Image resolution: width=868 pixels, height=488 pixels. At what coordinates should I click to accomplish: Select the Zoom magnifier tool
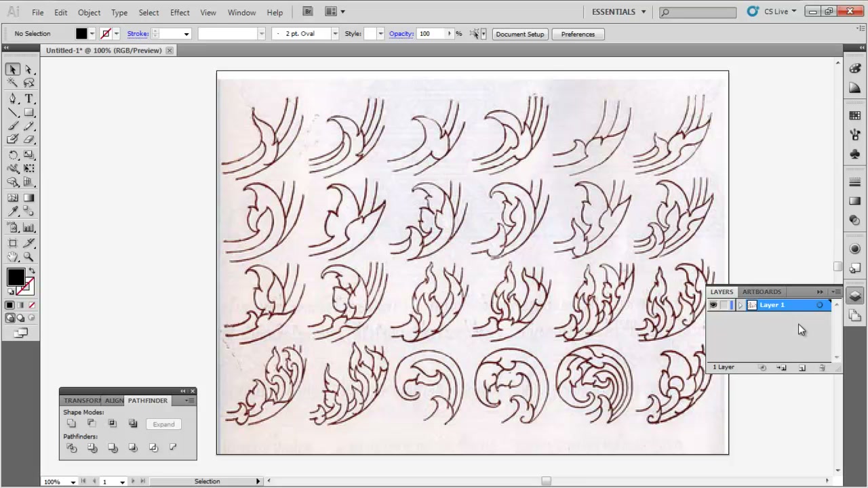29,257
